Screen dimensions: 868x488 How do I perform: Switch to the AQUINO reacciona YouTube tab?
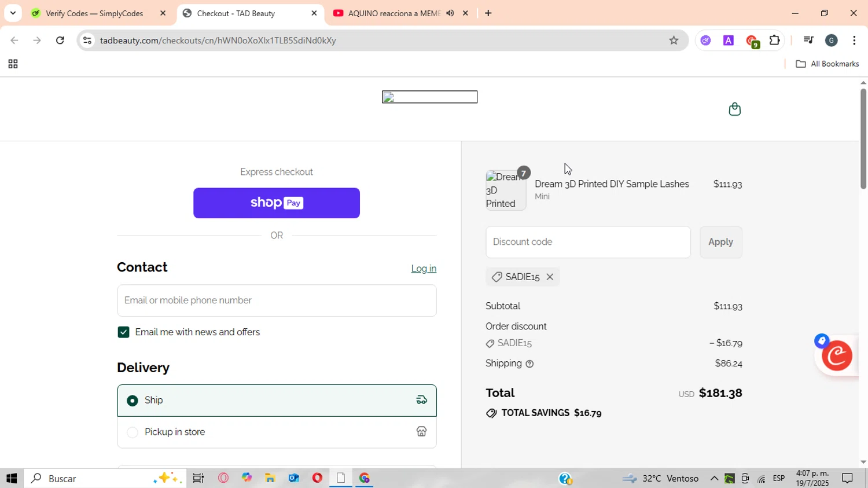point(393,13)
